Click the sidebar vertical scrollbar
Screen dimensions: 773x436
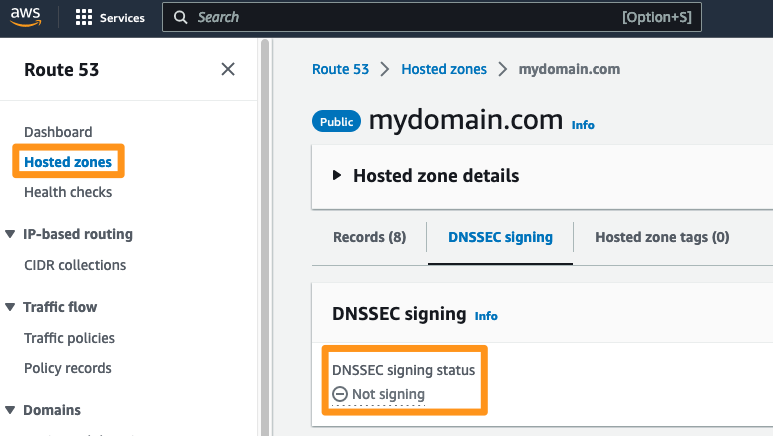point(265,237)
